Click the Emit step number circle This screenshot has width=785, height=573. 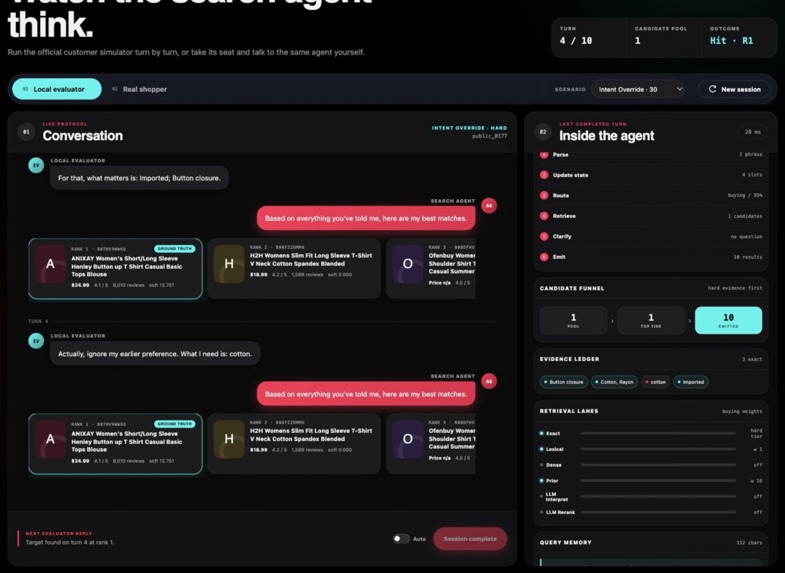click(544, 257)
